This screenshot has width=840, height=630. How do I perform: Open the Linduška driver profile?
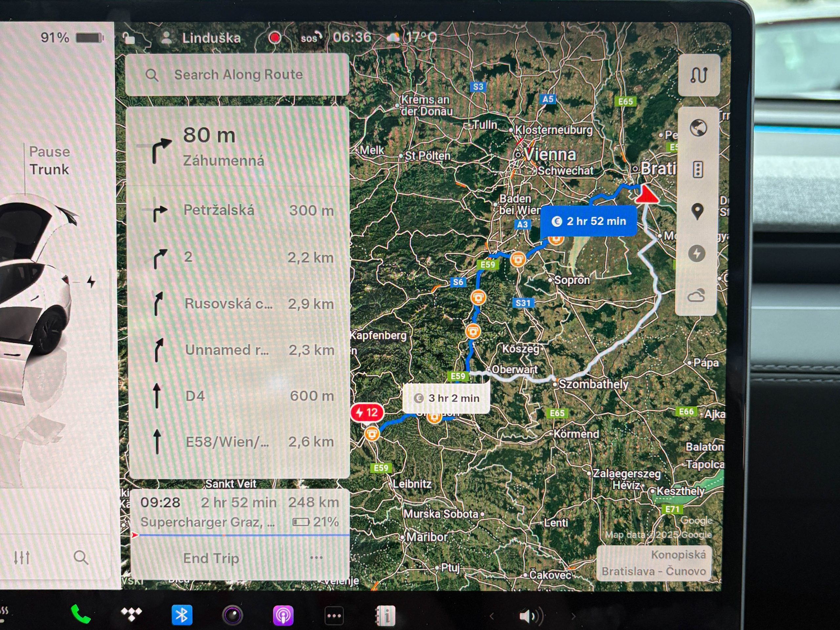click(x=201, y=38)
